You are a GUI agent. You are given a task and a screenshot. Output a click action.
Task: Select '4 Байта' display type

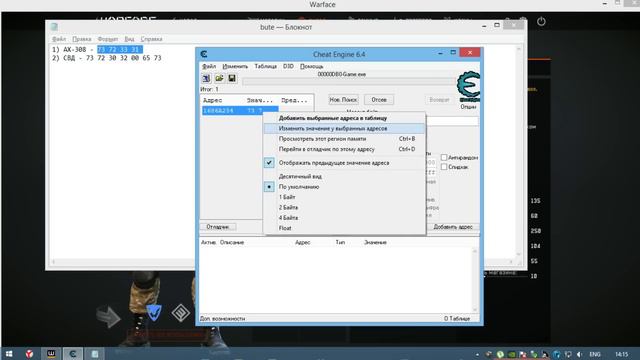tap(344, 218)
